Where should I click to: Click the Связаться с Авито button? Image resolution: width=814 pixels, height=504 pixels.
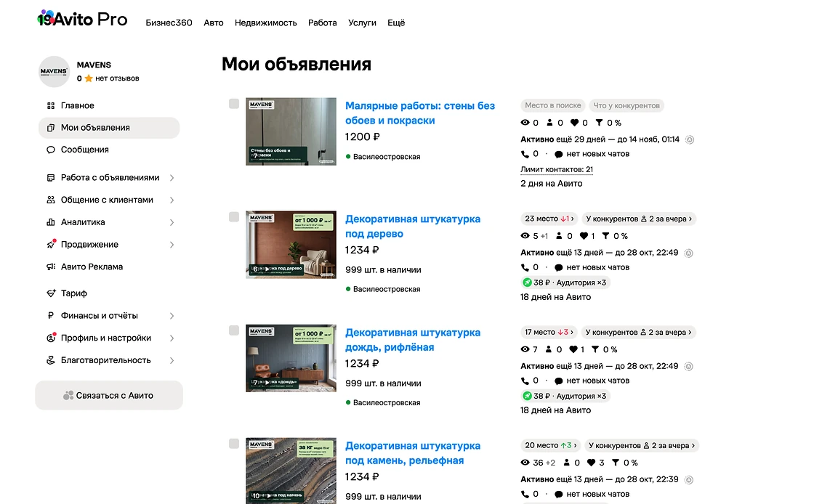(109, 396)
